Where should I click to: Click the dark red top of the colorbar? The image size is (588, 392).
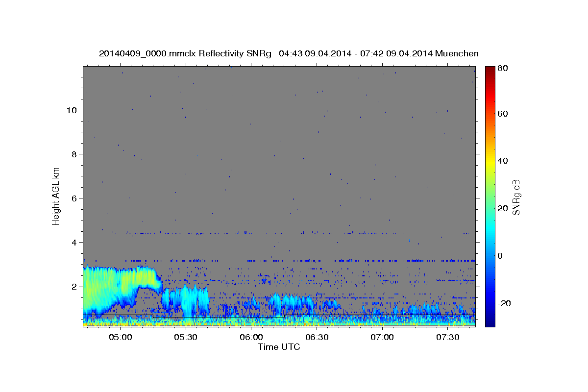coord(490,71)
